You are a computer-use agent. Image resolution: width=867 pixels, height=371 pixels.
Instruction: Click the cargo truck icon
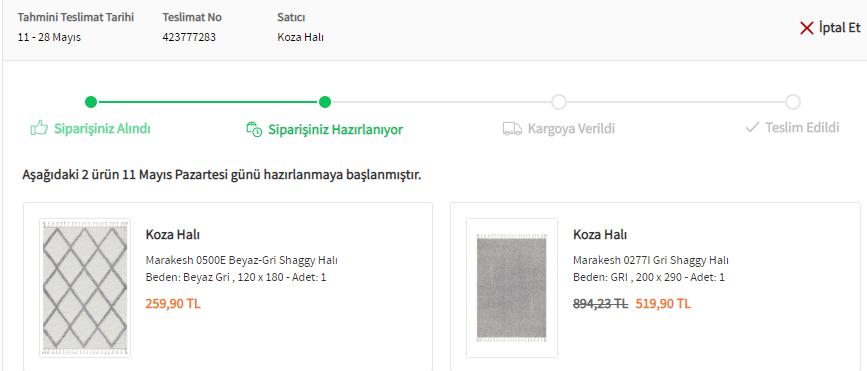[512, 129]
